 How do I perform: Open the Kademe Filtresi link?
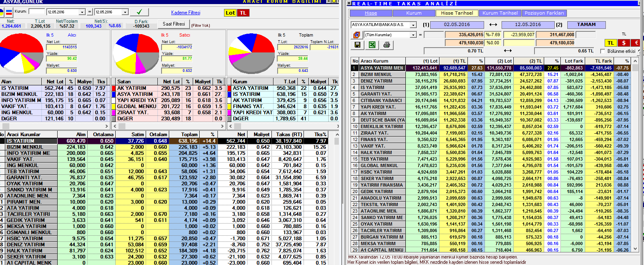pyautogui.click(x=185, y=13)
